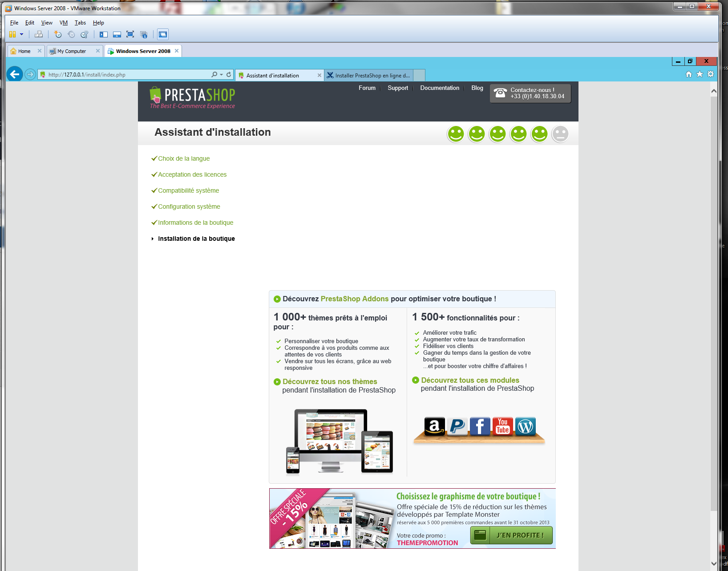The image size is (728, 571).
Task: Open the Edit menu
Action: 30,23
